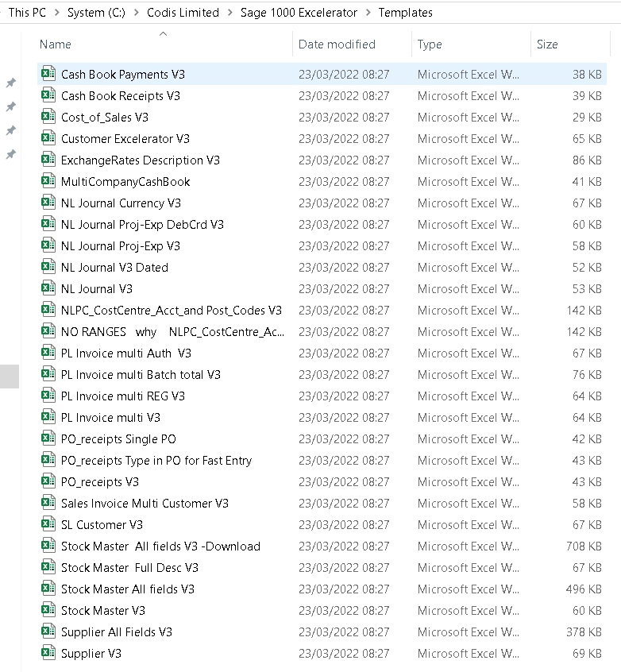The height and width of the screenshot is (672, 621).
Task: Sort files by Name column header
Action: click(x=56, y=44)
